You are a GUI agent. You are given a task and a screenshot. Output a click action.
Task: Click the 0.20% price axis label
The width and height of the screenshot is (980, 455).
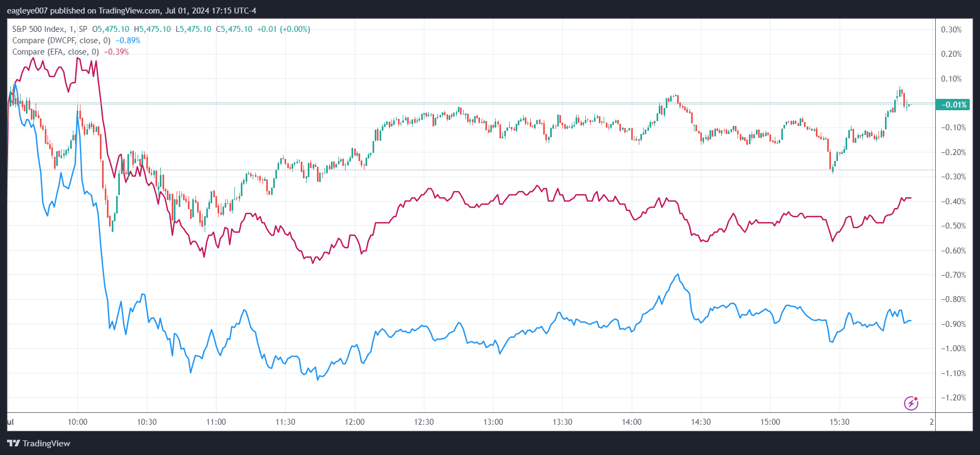(x=951, y=54)
